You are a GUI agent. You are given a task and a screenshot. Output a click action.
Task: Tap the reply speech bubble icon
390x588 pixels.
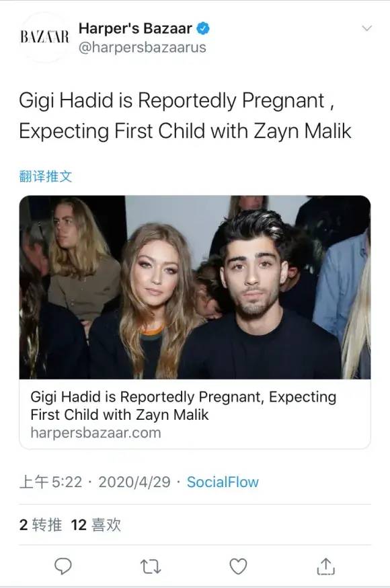(x=63, y=566)
